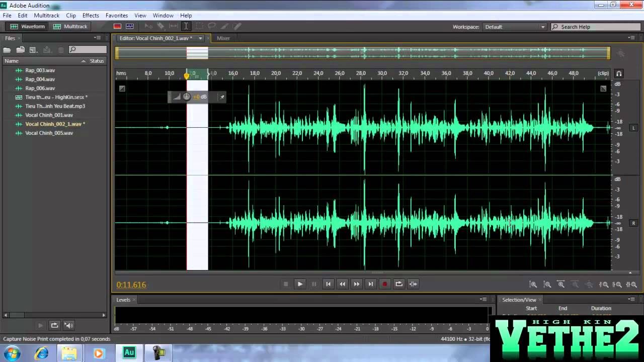Click New File icon in Files panel
This screenshot has width=644, height=362.
point(33,50)
